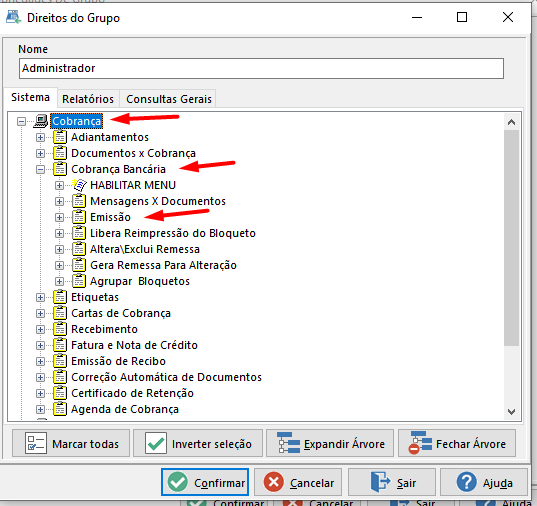
Task: Open the Consultas Gerais tab
Action: click(x=169, y=99)
